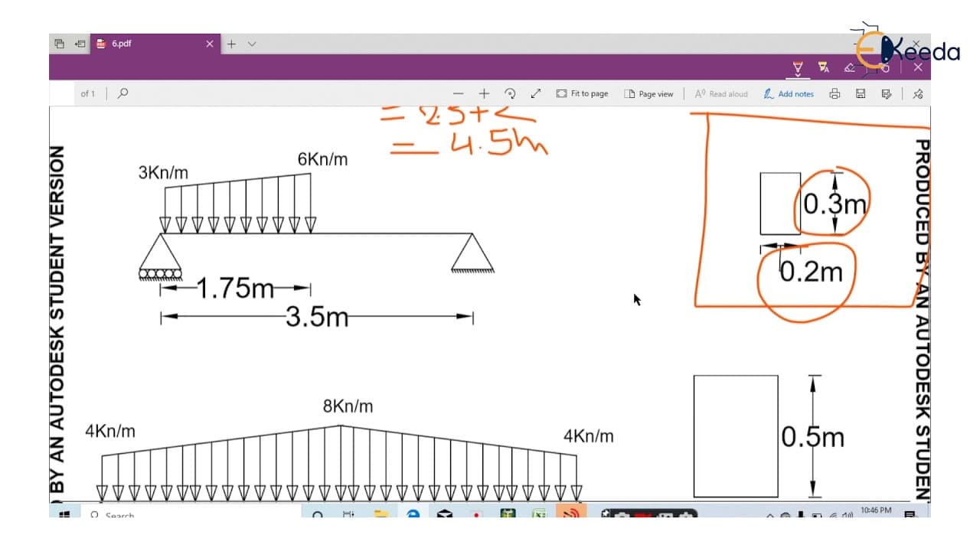Click the Save as icon
The height and width of the screenshot is (551, 980).
coord(887,93)
